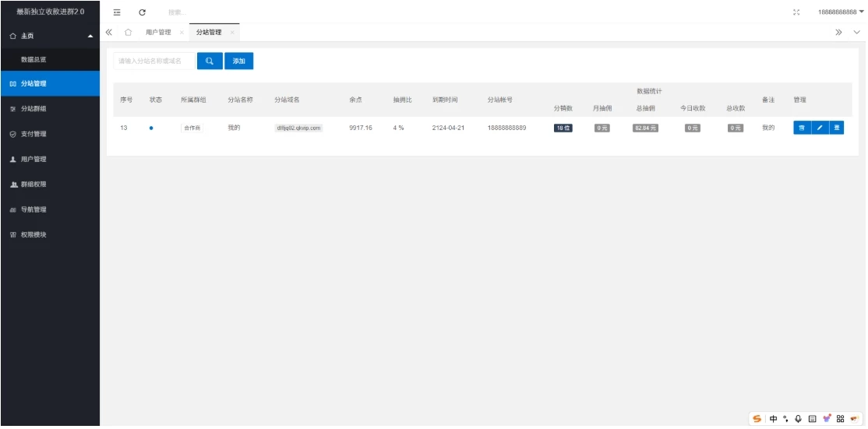Click the 合作商 group tag in the row
The width and height of the screenshot is (868, 429).
[192, 128]
